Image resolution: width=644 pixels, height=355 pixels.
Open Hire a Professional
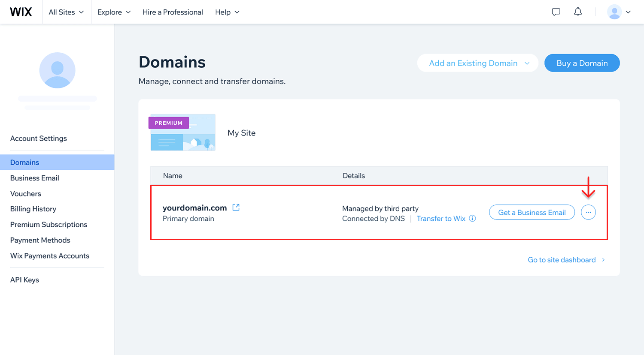173,12
